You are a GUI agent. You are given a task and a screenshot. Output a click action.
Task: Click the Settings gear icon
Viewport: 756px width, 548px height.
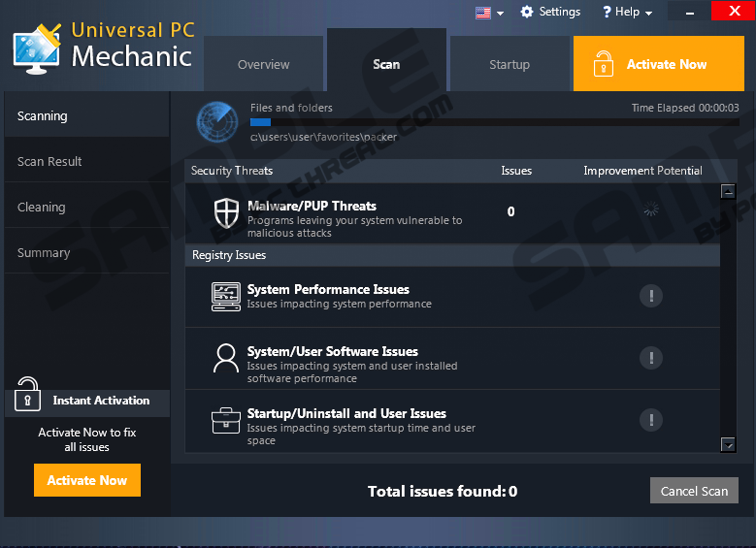527,12
